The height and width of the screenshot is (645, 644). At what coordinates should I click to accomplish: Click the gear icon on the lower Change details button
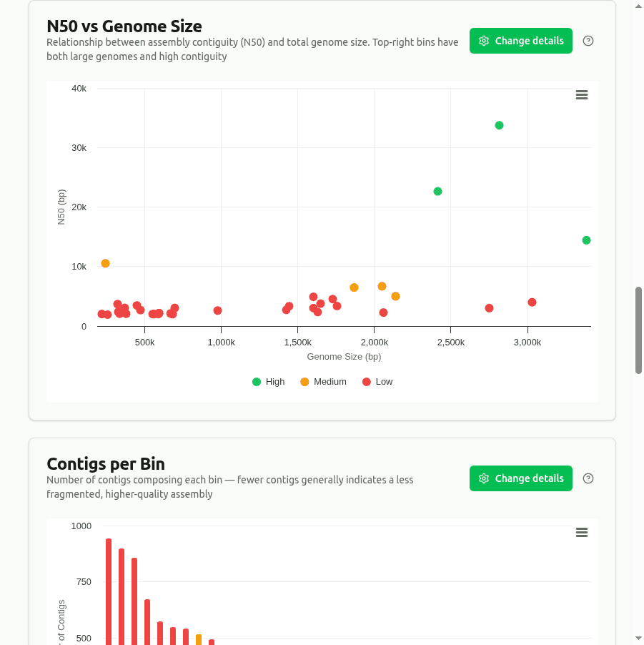[484, 478]
